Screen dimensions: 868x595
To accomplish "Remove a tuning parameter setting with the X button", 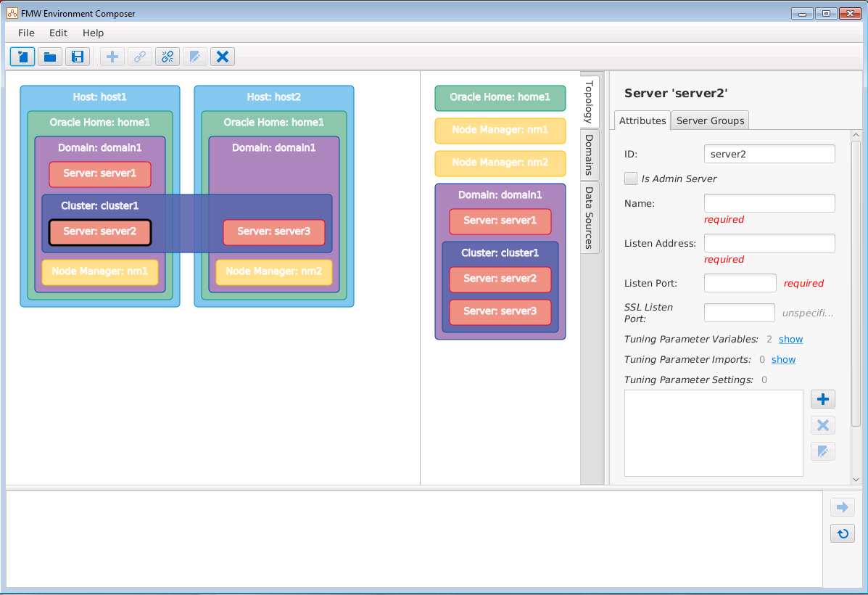I will point(822,425).
